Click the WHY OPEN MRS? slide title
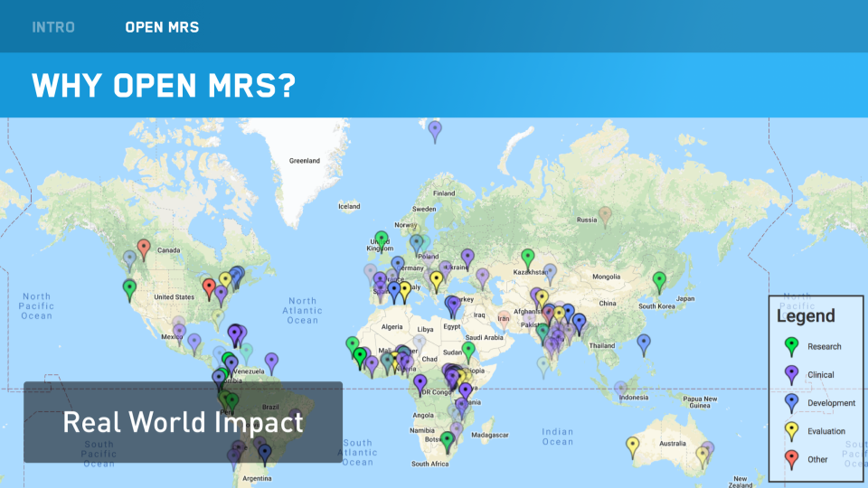This screenshot has height=488, width=868. pos(164,85)
